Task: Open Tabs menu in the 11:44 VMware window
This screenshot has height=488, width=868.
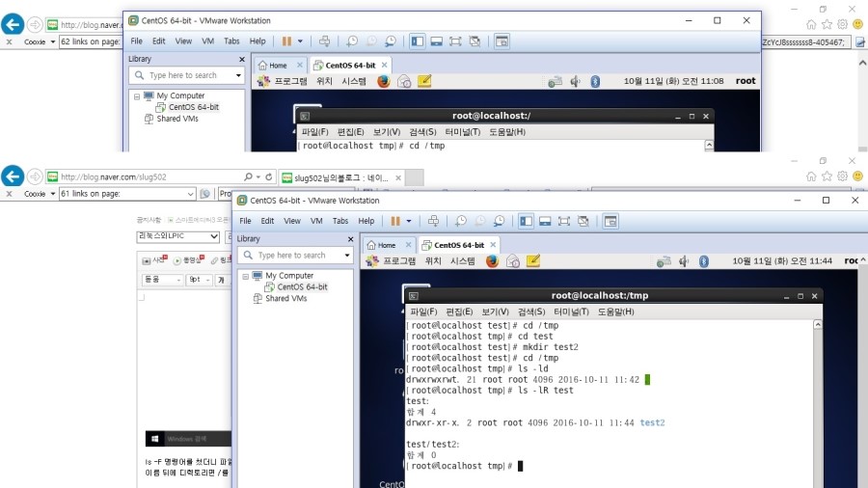Action: (x=340, y=221)
